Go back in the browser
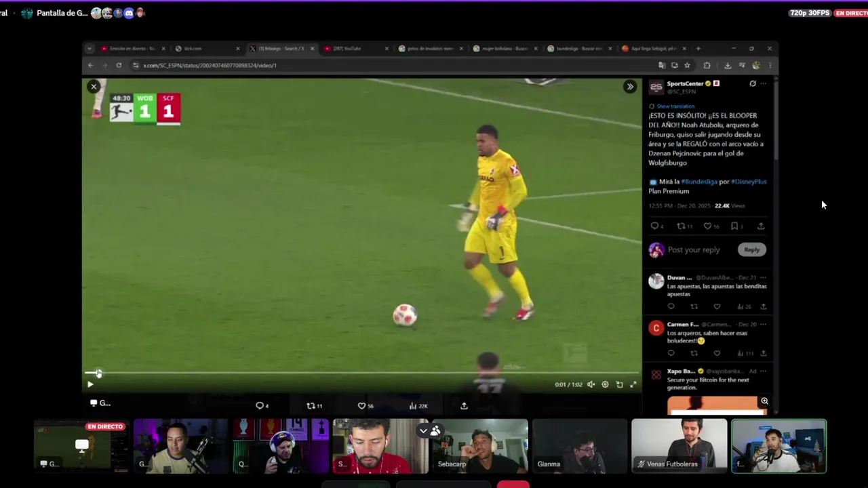 point(91,65)
